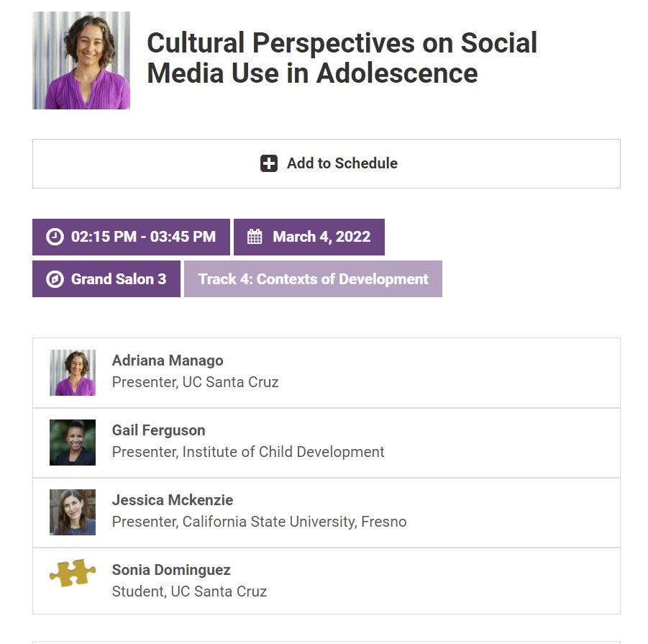The image size is (648, 644).
Task: Click the clock icon in time badge
Action: click(x=55, y=237)
